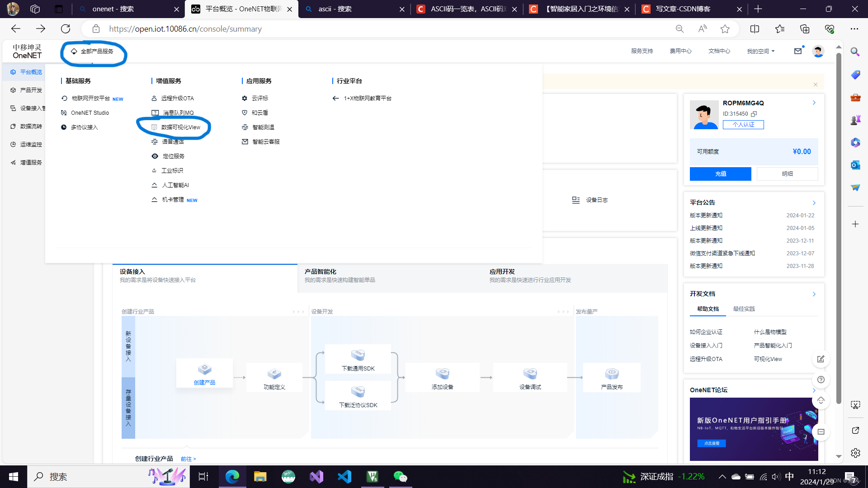
Task: Expand 我的空间 dropdown
Action: (x=761, y=51)
